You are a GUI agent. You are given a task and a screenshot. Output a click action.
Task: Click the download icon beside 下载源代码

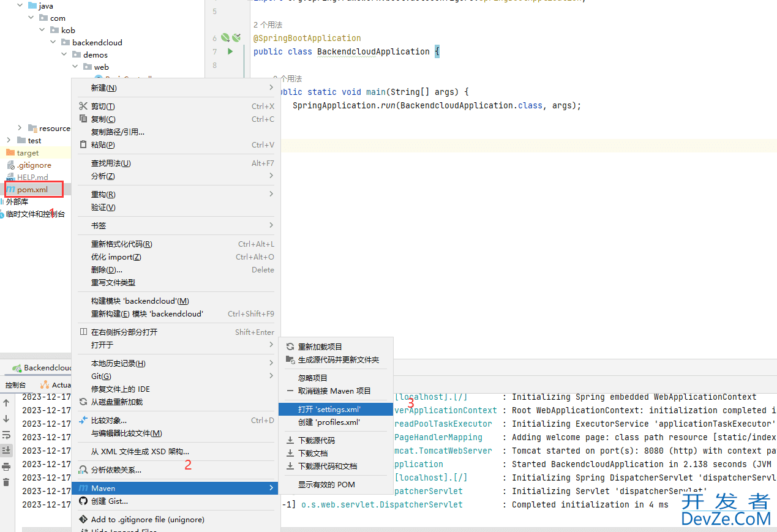coord(290,440)
